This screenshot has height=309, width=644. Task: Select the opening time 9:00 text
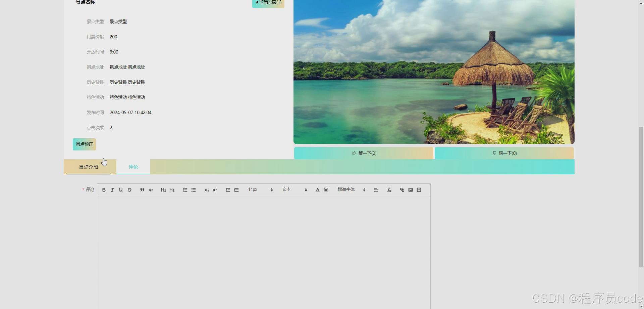[114, 52]
